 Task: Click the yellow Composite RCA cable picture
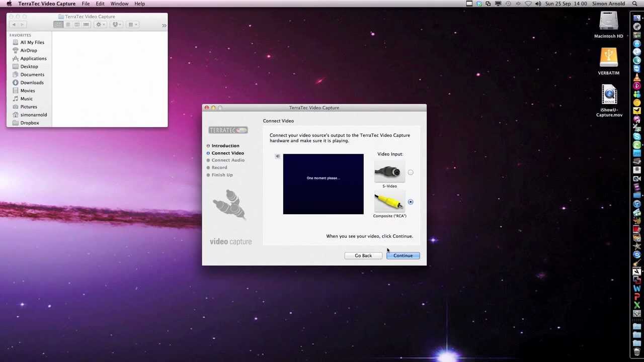(389, 202)
